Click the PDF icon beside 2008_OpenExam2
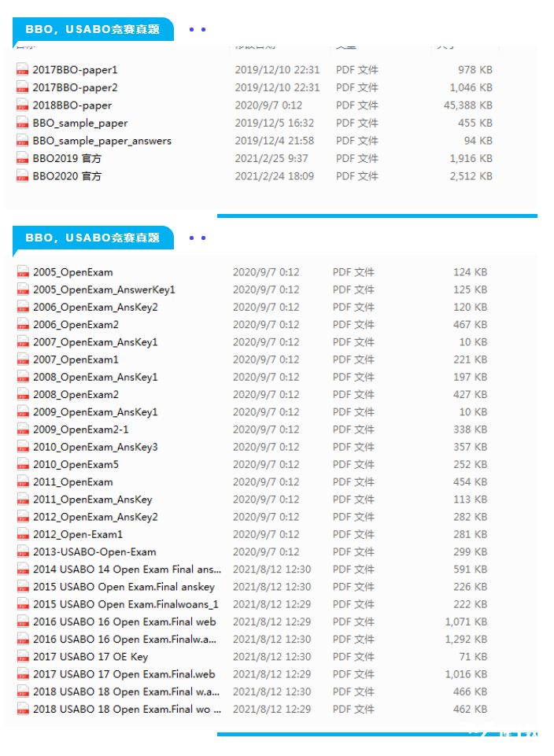 click(x=23, y=394)
